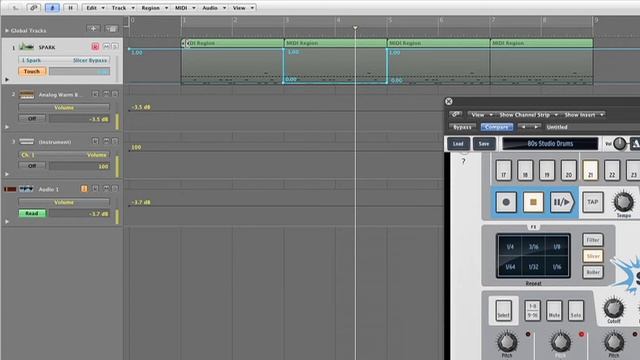Collapse the SPARK track automation lane triangle

[x=7, y=80]
